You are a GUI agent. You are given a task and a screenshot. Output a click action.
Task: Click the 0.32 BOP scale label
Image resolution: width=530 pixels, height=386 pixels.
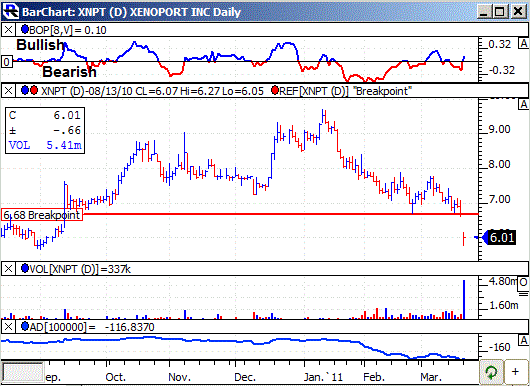tap(500, 44)
